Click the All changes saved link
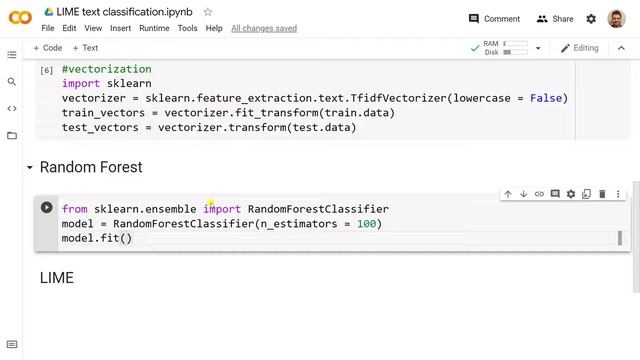Screen dimensions: 640x360 coord(264,28)
